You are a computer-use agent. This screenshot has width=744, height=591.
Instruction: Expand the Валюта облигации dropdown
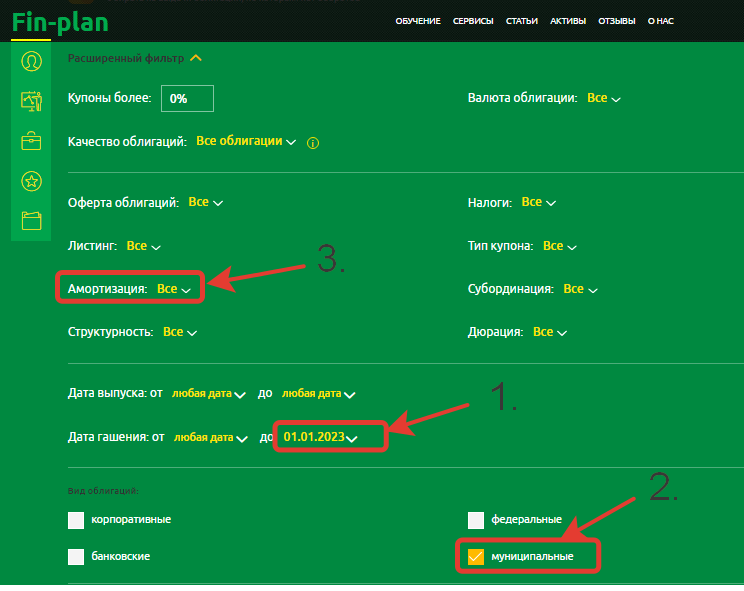tap(603, 98)
